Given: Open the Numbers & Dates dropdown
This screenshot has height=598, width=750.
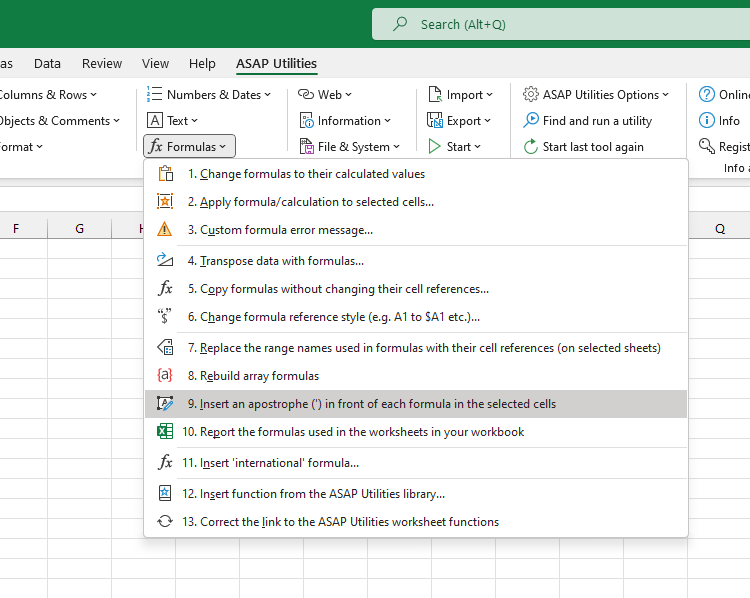Looking at the screenshot, I should pyautogui.click(x=209, y=95).
